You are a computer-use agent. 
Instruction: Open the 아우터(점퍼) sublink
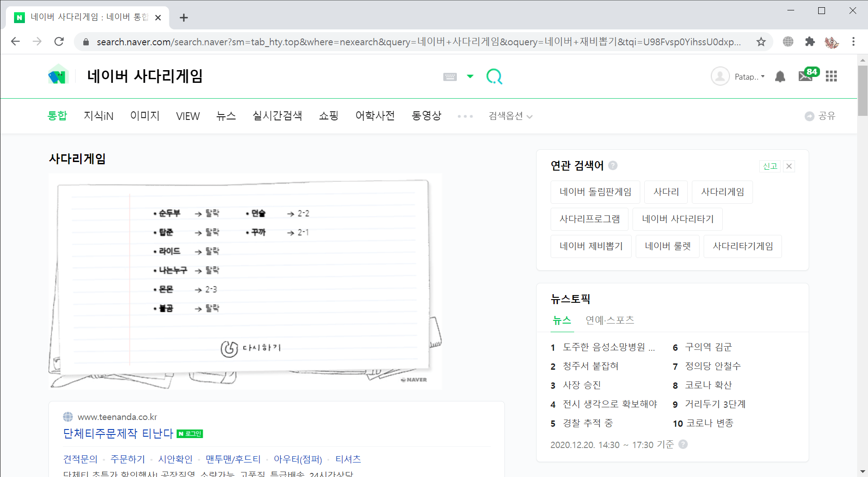297,459
